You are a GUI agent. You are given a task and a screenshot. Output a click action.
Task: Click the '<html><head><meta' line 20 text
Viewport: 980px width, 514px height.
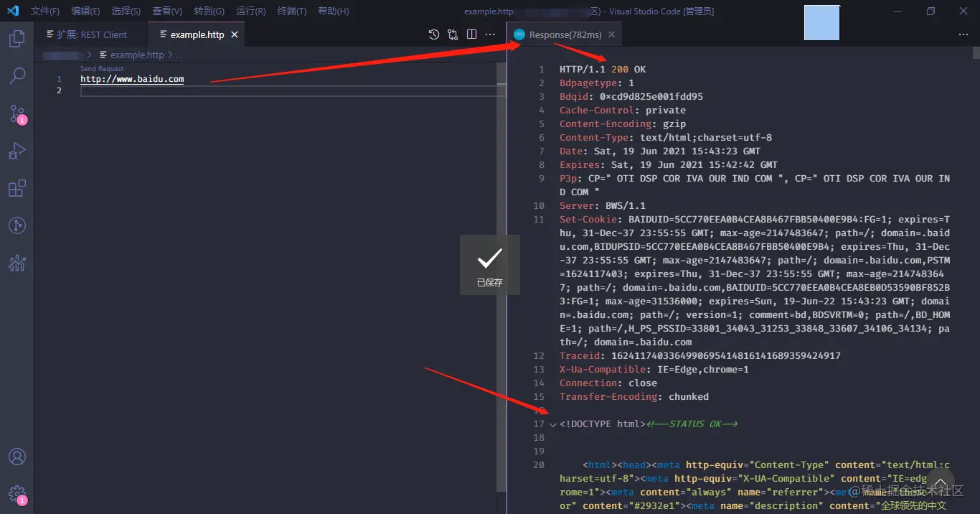pos(631,465)
